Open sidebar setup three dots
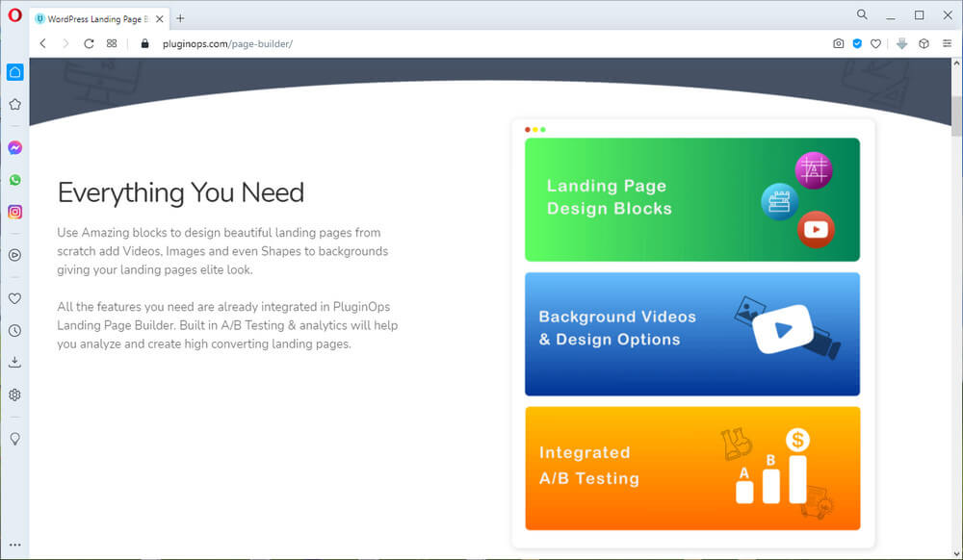This screenshot has width=963, height=560. point(14,545)
